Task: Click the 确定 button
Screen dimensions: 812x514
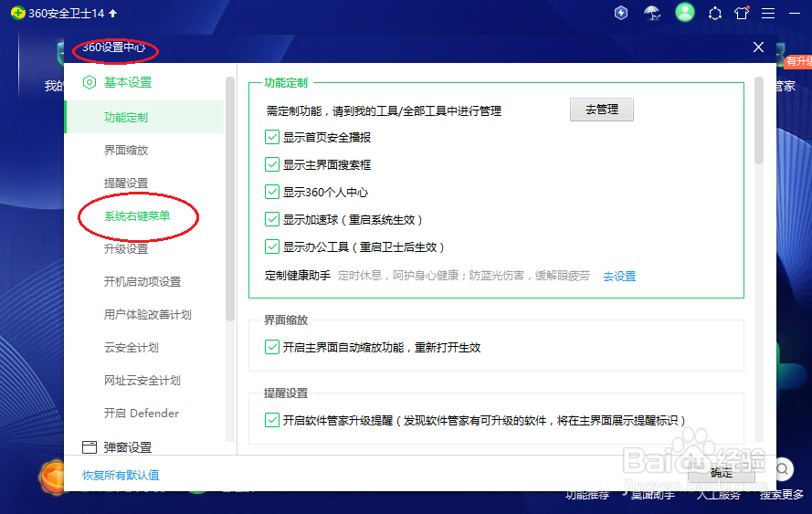Action: coord(722,473)
